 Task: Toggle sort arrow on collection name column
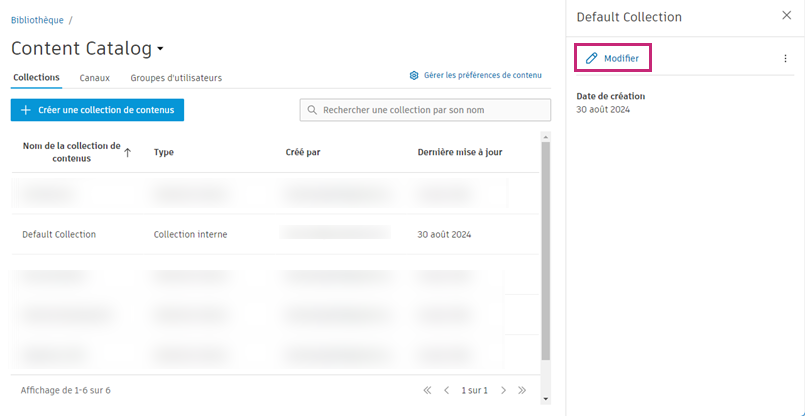[128, 153]
